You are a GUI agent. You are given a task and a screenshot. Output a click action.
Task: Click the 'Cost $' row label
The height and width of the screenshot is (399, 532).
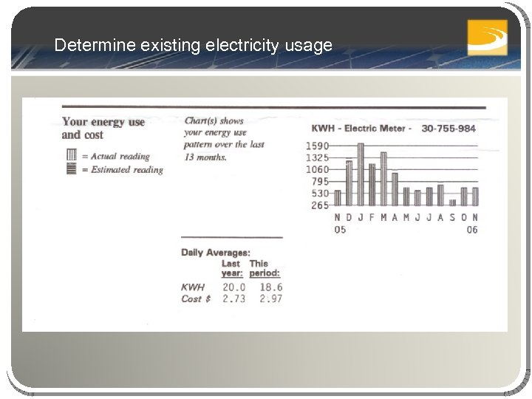196,299
